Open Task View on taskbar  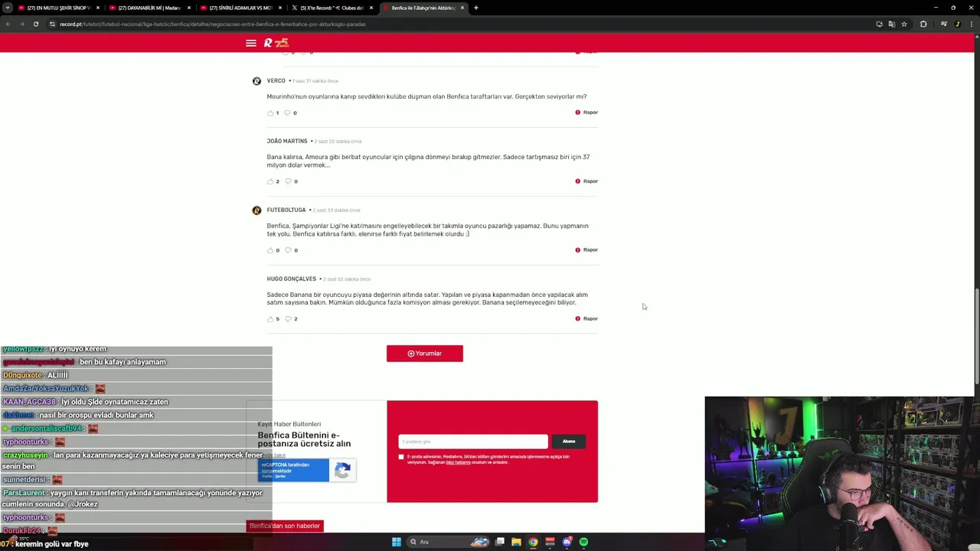[500, 542]
